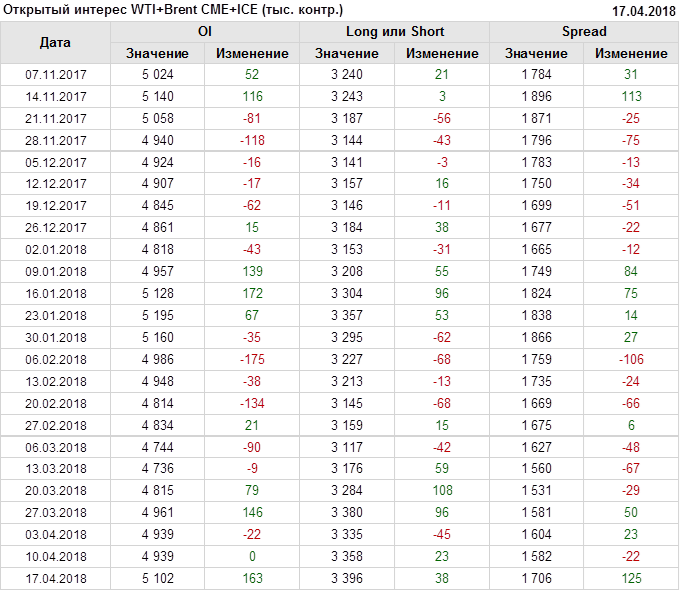Viewport: 680px width, 591px height.
Task: Select the date cell 07.11.2017
Action: pos(55,74)
